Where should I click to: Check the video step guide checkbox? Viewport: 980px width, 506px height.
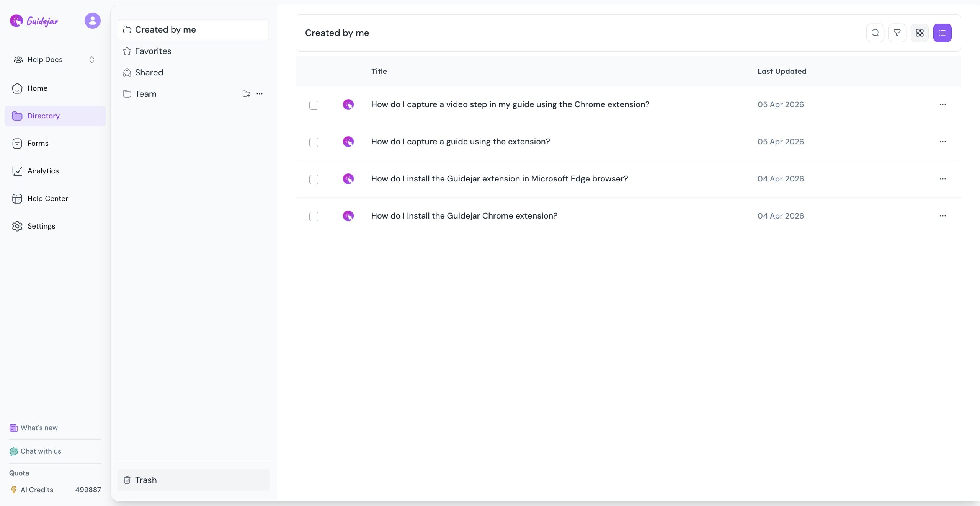pyautogui.click(x=314, y=105)
